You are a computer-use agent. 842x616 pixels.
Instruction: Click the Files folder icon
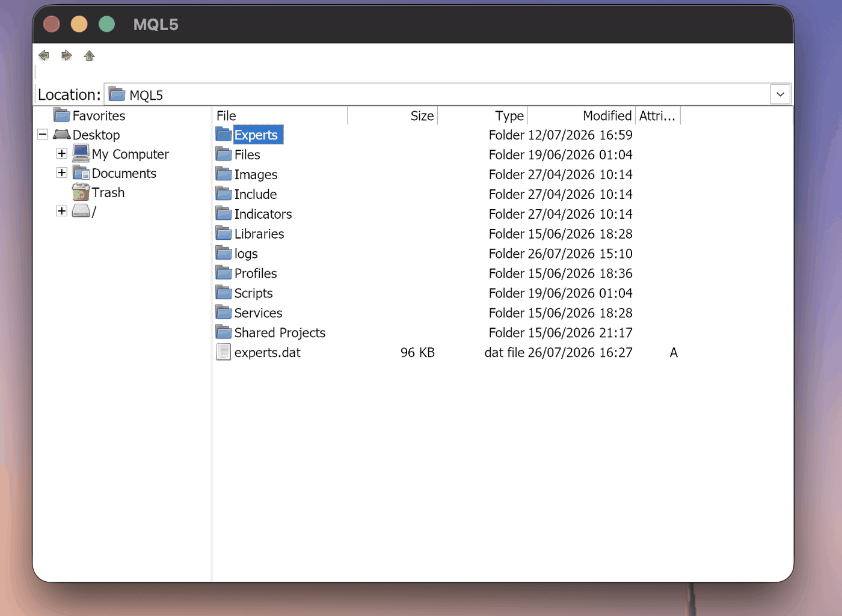pos(224,154)
